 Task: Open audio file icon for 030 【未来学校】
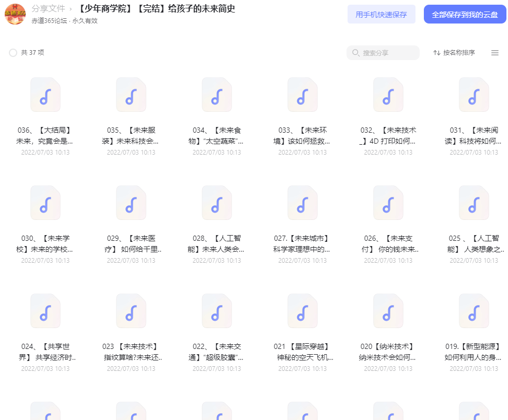(45, 203)
